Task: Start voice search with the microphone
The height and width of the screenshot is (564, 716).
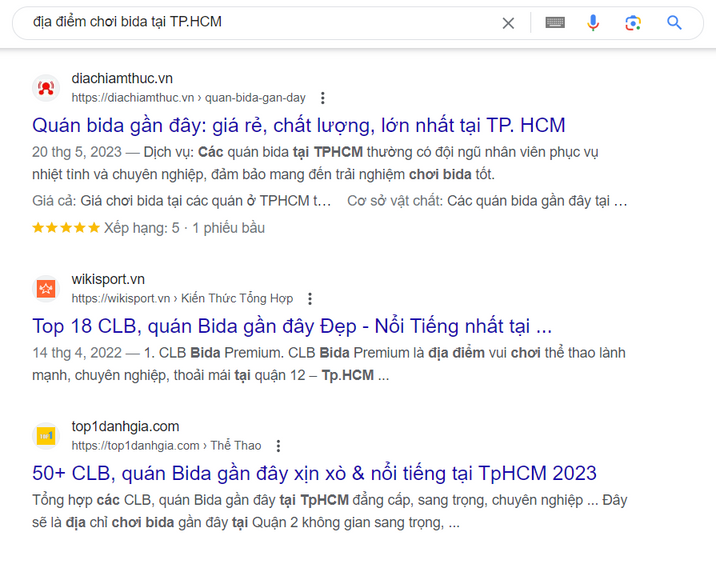Action: 593,23
